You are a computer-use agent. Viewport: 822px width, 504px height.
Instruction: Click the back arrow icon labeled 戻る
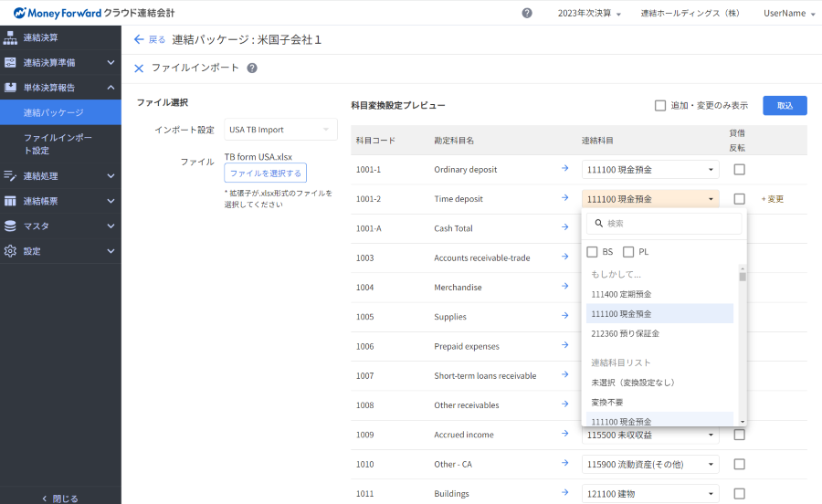[139, 39]
